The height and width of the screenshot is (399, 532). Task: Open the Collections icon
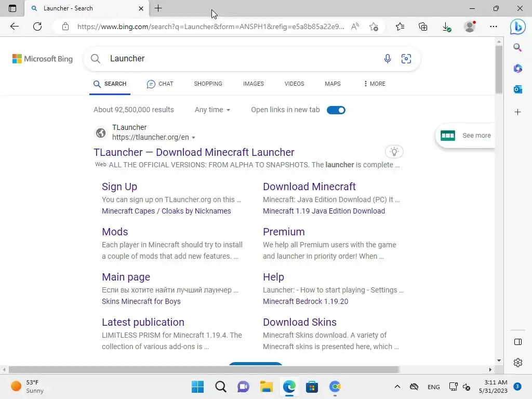click(423, 26)
